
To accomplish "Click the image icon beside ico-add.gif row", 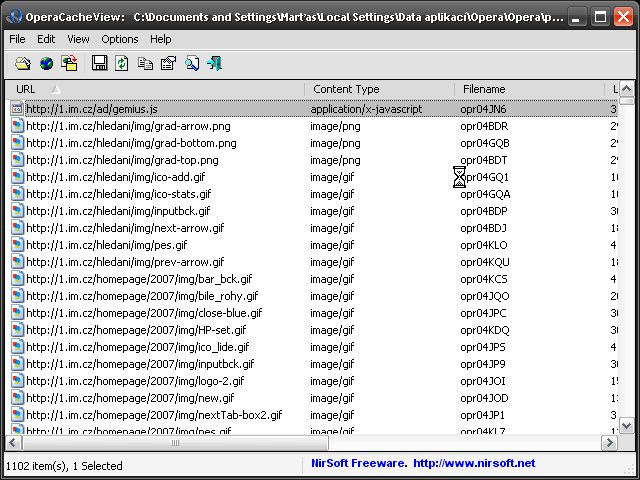I will [x=17, y=177].
